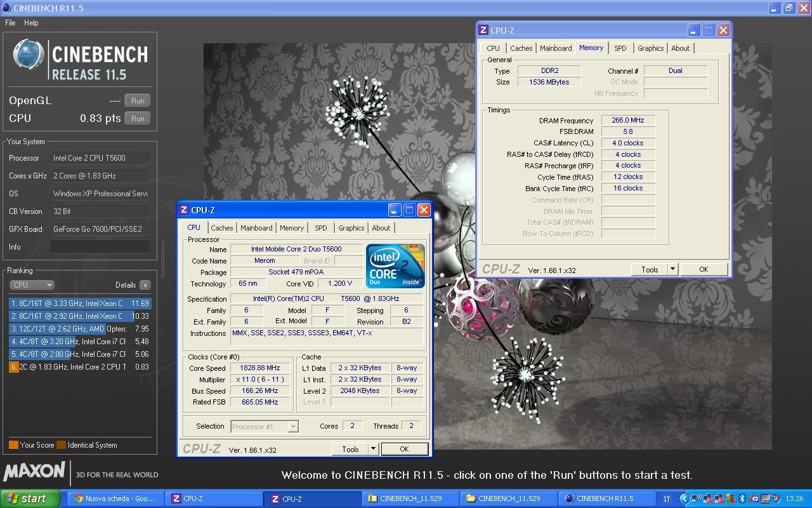Viewport: 812px width, 508px height.
Task: Click Tools button in CPU-Z Memory window
Action: point(650,269)
